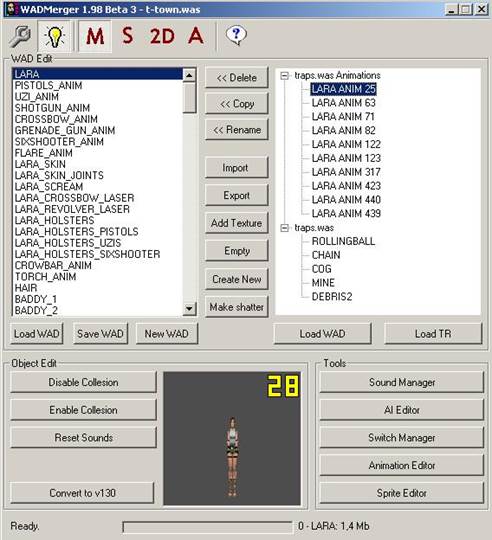
Task: Click the object list scrollbar thumb
Action: (x=189, y=97)
